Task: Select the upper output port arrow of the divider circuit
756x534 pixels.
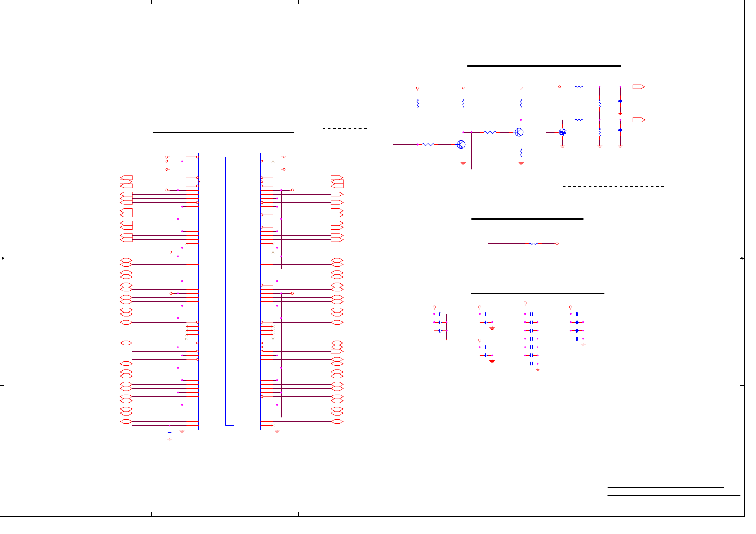Action: pyautogui.click(x=639, y=87)
